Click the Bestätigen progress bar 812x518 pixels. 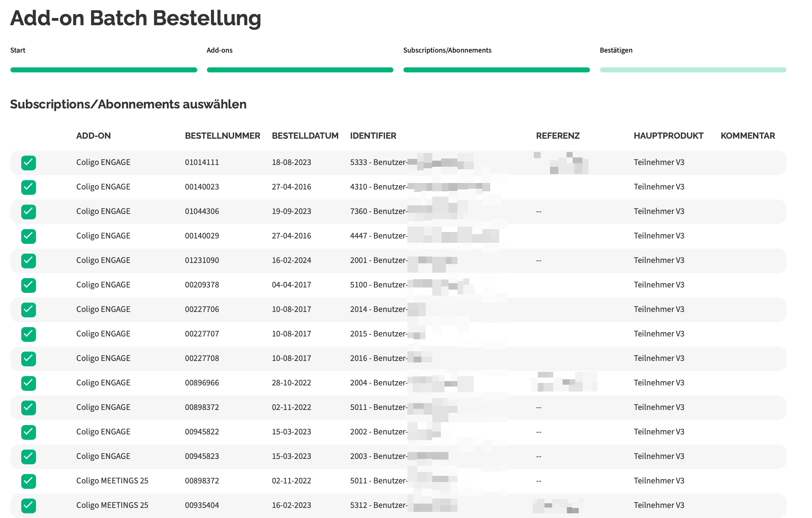click(693, 70)
